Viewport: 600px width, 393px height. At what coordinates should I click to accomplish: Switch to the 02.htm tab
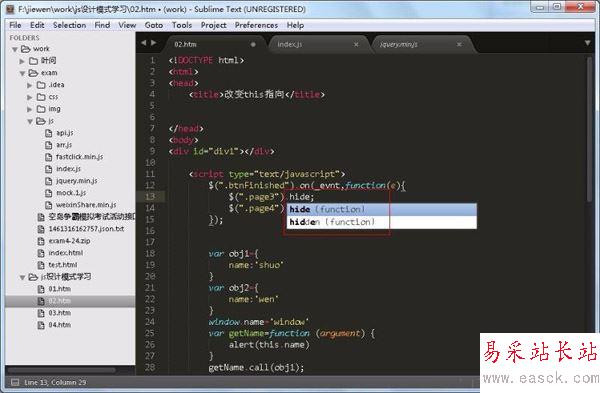coord(214,44)
